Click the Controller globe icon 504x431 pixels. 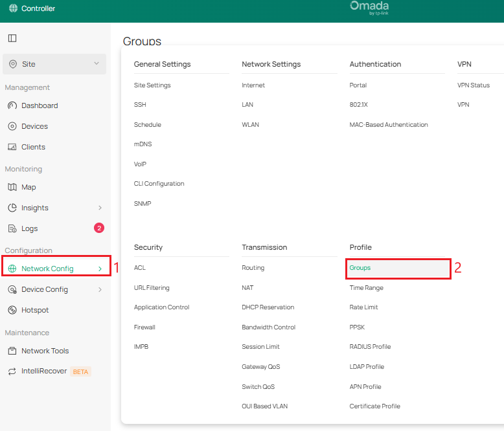tap(13, 8)
